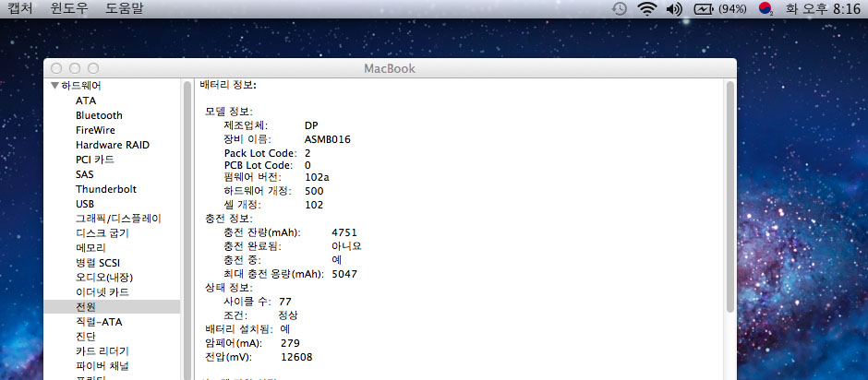Select the highlighted 전원 item
868x380 pixels.
pos(86,306)
